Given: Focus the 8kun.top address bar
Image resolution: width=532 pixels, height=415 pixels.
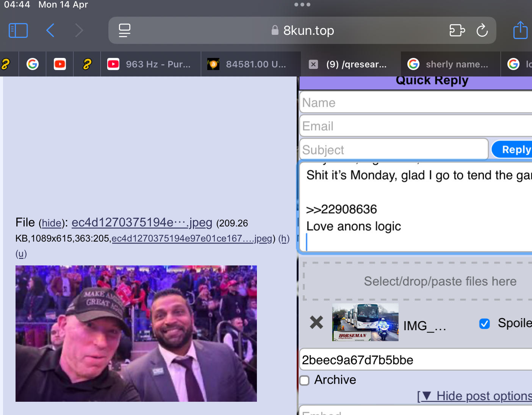Looking at the screenshot, I should tap(302, 30).
